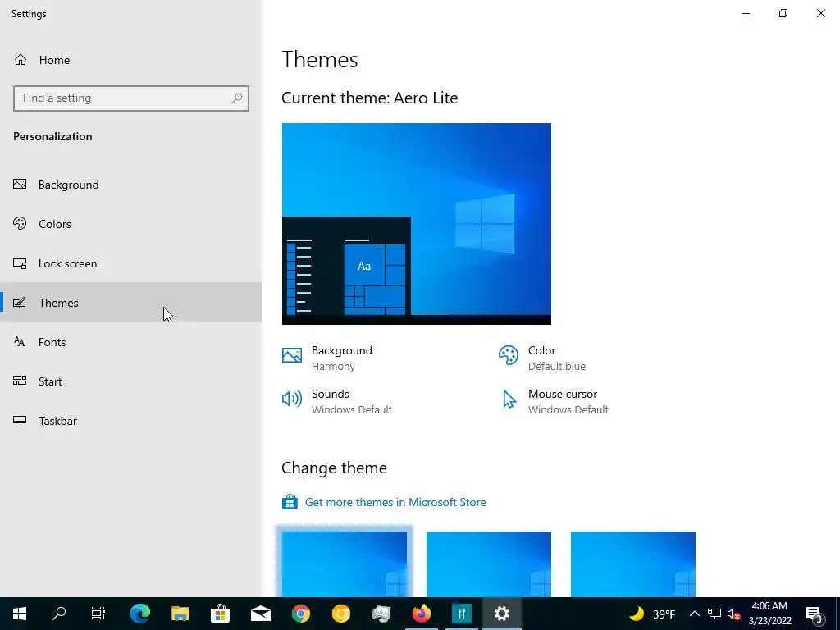Select the second theme thumbnail

(489, 564)
